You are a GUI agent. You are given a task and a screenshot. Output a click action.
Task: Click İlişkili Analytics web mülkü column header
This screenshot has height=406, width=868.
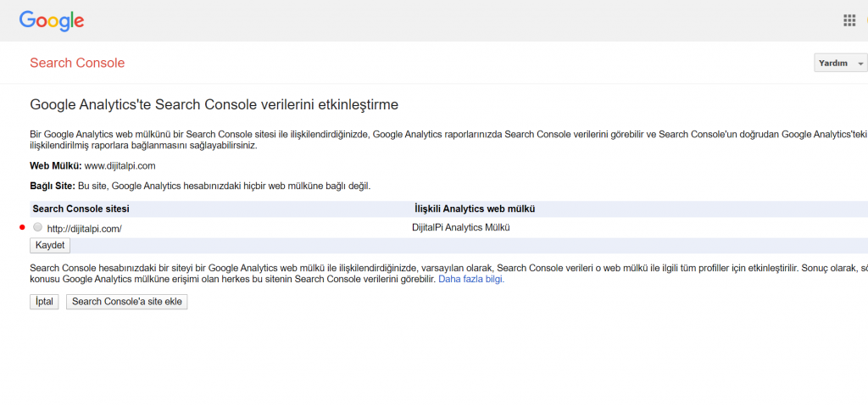click(475, 209)
